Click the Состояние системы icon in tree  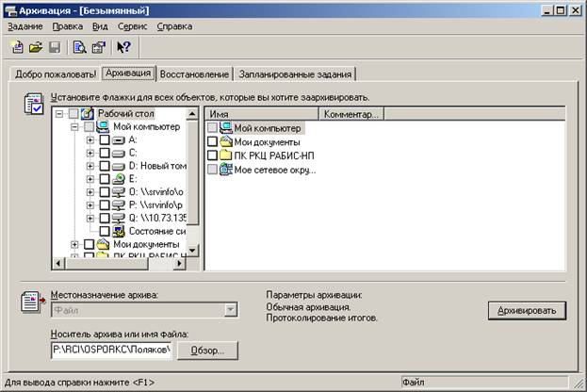click(119, 232)
